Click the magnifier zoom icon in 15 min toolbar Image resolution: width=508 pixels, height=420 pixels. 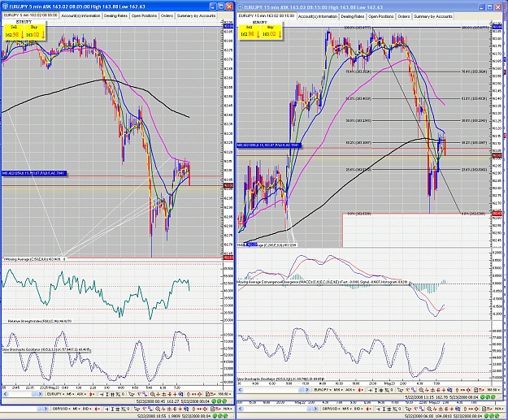(421, 390)
